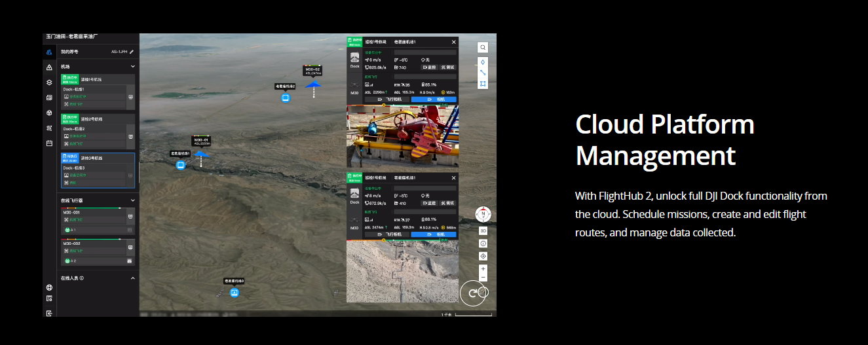Open live view icon on M30-001 card
868x345 pixels.
point(130,216)
